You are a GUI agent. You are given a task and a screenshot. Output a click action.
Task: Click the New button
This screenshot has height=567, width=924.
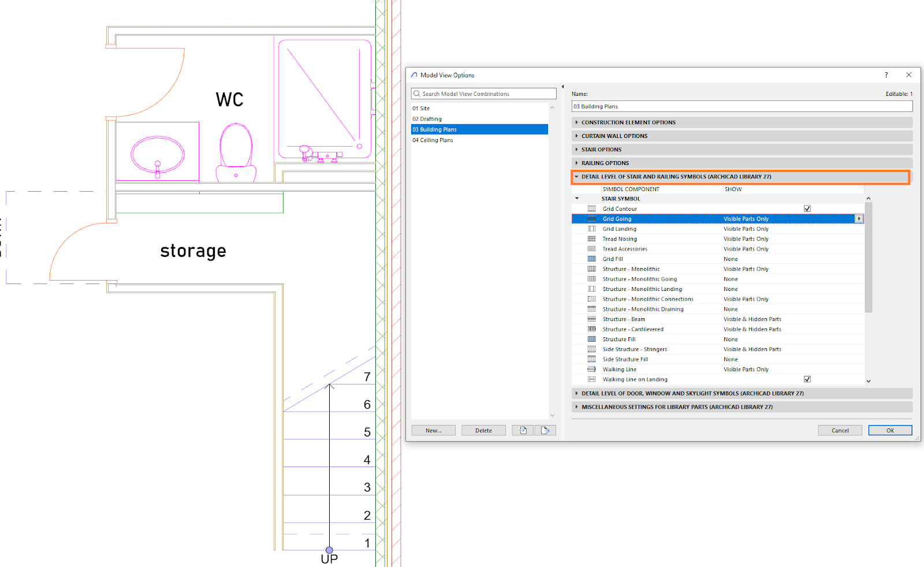433,430
